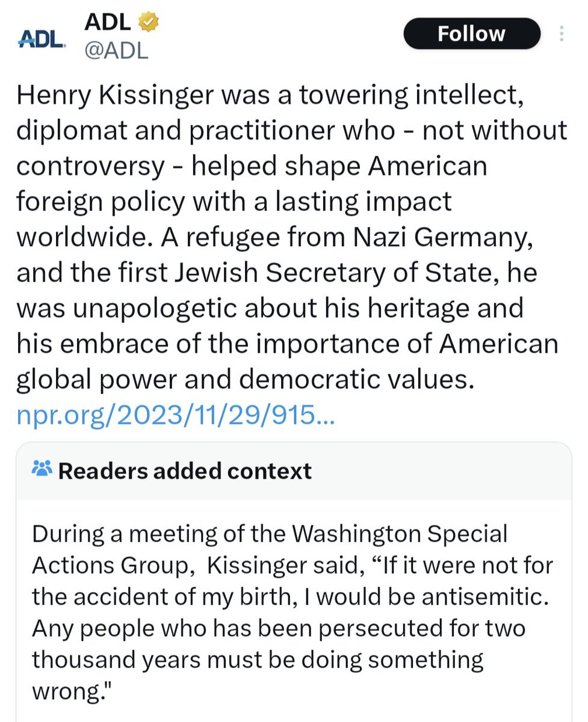588x722 pixels.
Task: Open the npr.org/2023/11/29 link
Action: coord(175,415)
